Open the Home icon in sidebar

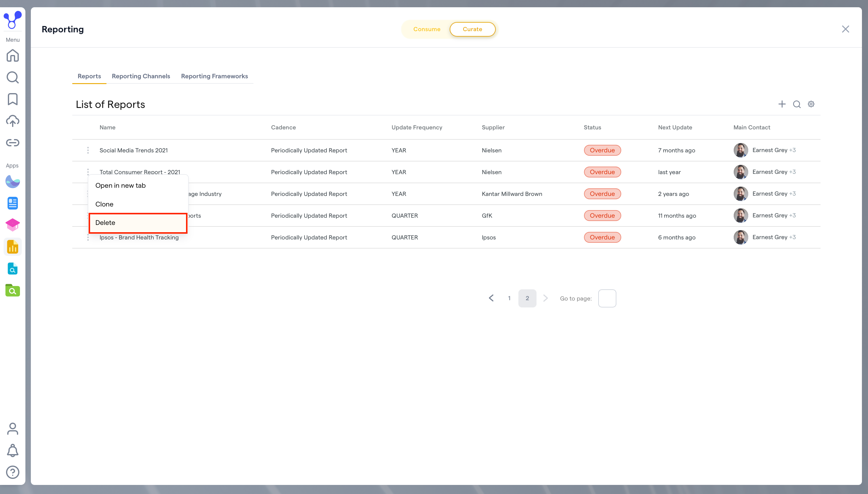(13, 55)
